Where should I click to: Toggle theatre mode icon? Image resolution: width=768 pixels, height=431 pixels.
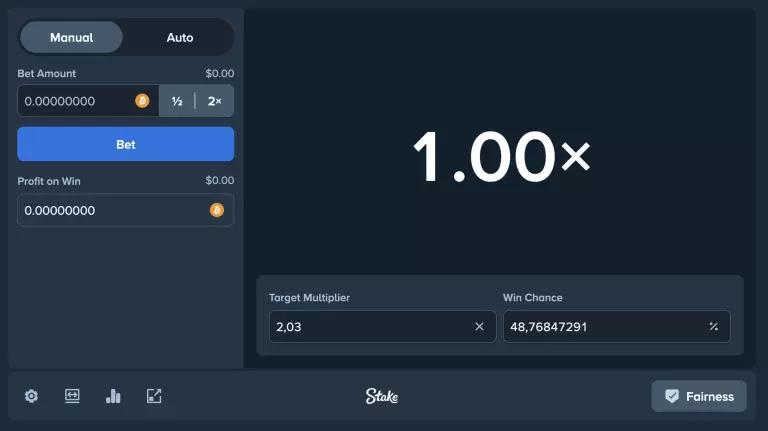click(72, 396)
